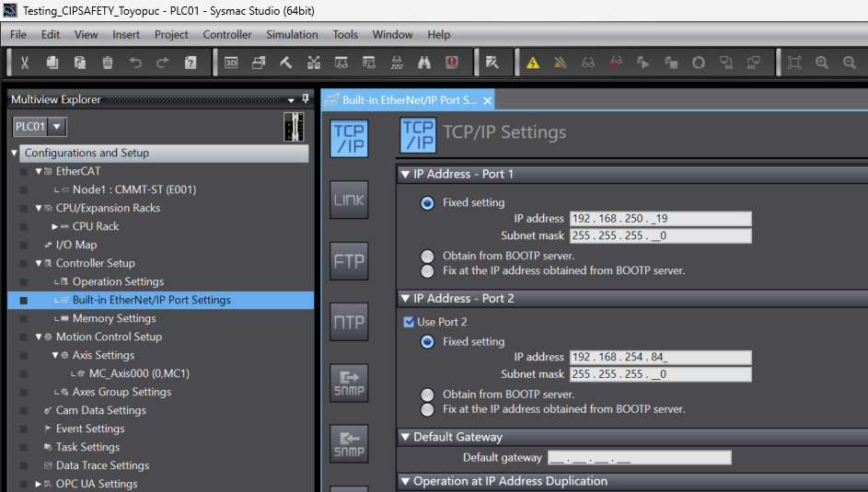Click the fit-to-window zoom icon
The image size is (868, 492).
tap(794, 63)
